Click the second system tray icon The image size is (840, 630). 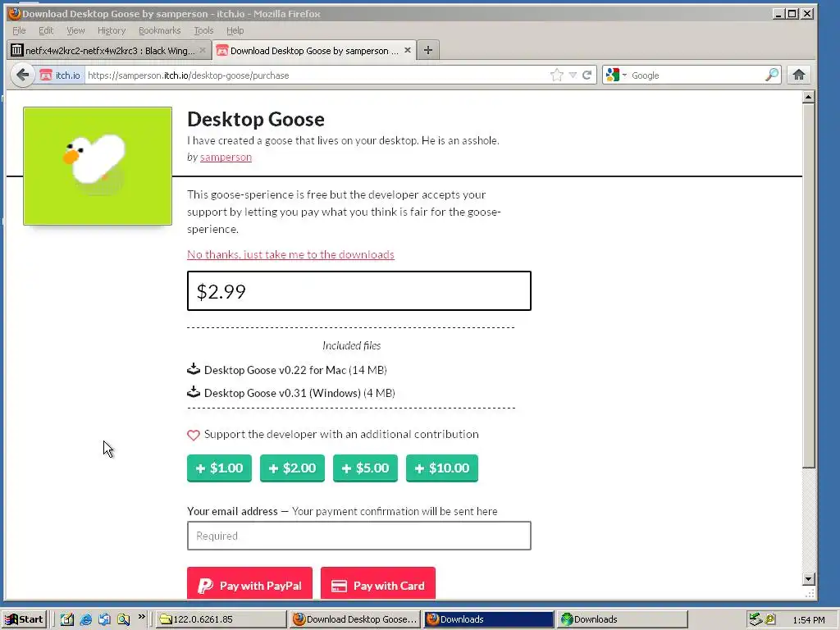pos(769,619)
